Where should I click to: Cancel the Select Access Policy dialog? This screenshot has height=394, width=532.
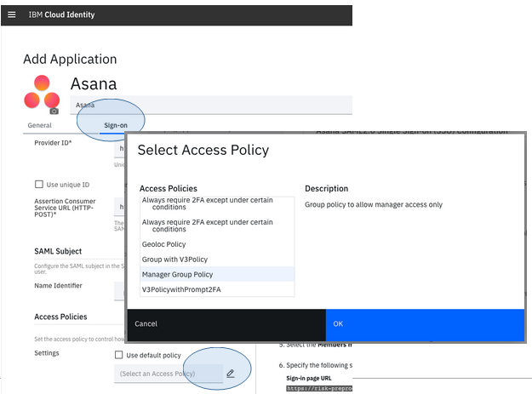[226, 325]
